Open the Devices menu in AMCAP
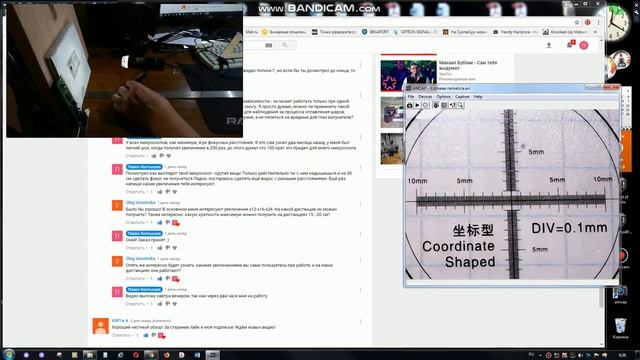This screenshot has width=640, height=360. pyautogui.click(x=425, y=97)
